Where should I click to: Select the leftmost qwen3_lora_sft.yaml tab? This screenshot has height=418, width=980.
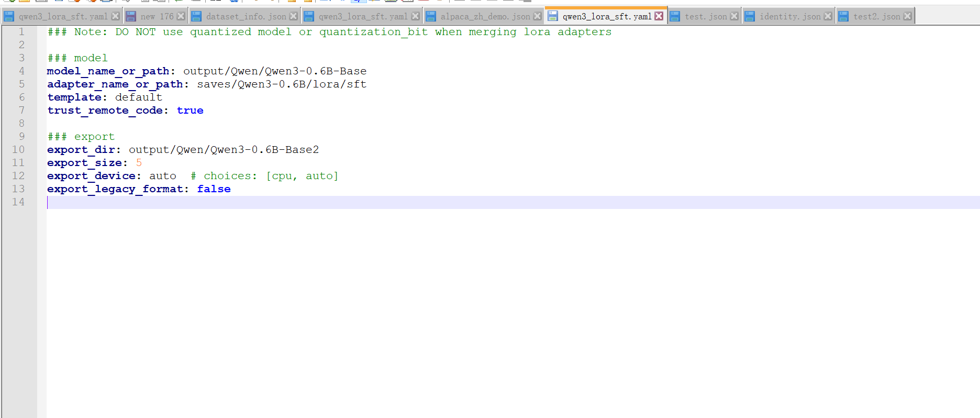pyautogui.click(x=63, y=16)
